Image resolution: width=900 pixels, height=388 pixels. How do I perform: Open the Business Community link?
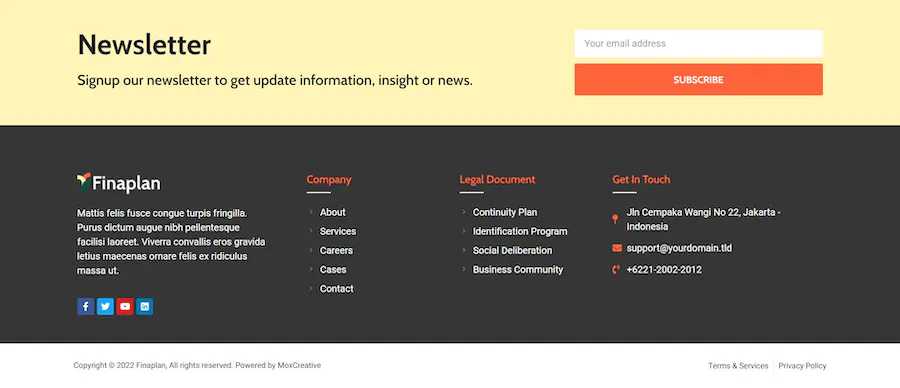(518, 269)
